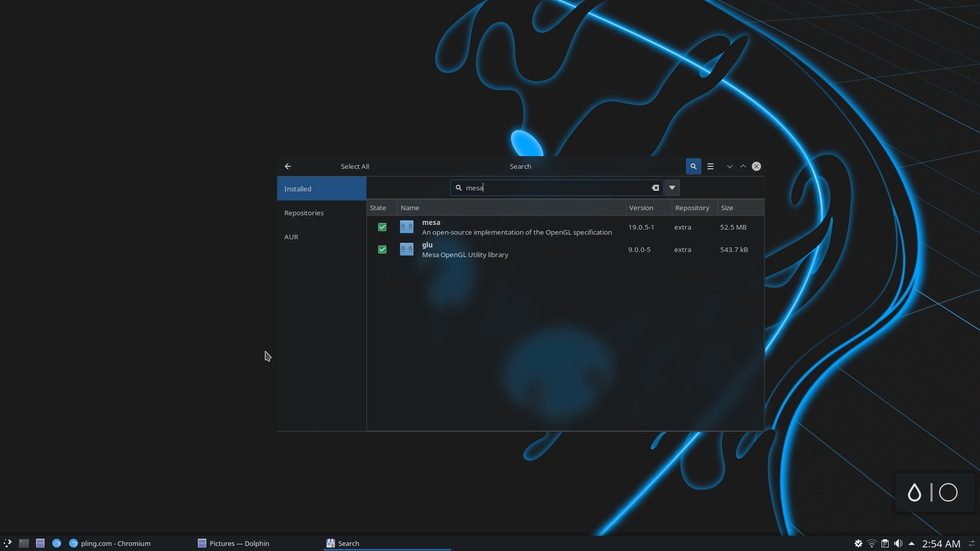Click 'extra' repository cell in mesa row
980x551 pixels.
(x=682, y=227)
